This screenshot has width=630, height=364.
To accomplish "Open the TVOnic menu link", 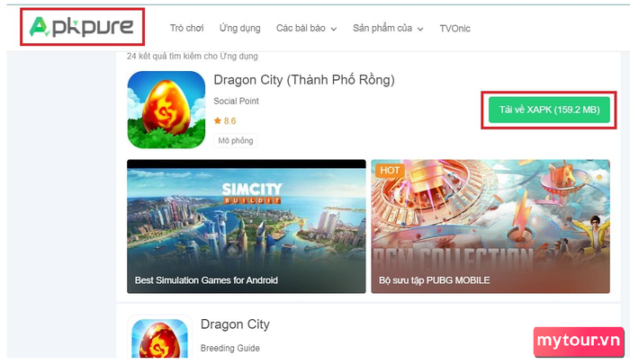I will (x=454, y=29).
